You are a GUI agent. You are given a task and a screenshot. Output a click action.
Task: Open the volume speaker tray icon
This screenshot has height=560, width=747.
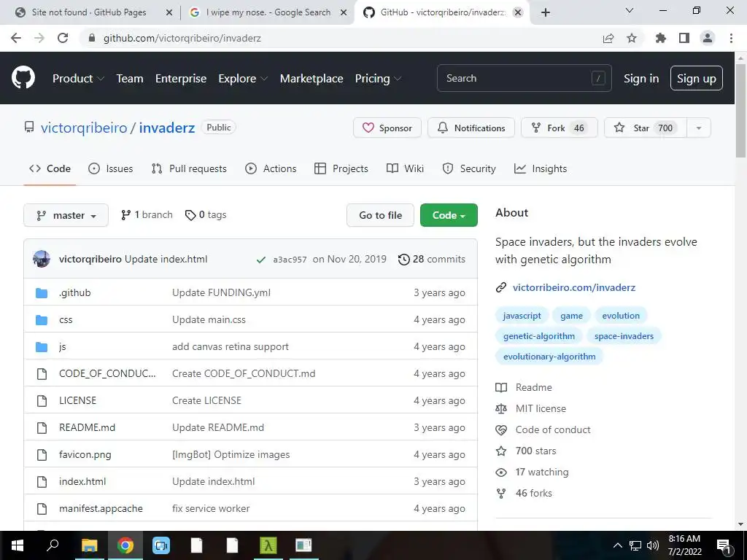653,545
